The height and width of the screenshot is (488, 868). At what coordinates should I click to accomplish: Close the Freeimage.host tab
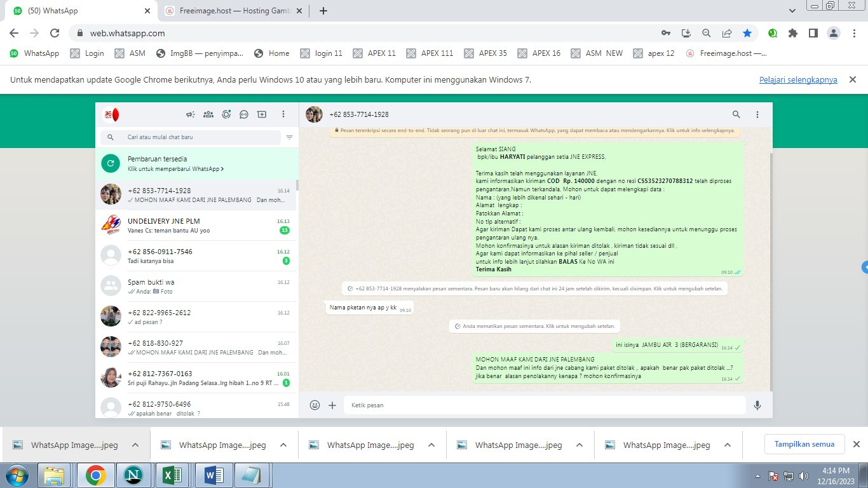298,11
